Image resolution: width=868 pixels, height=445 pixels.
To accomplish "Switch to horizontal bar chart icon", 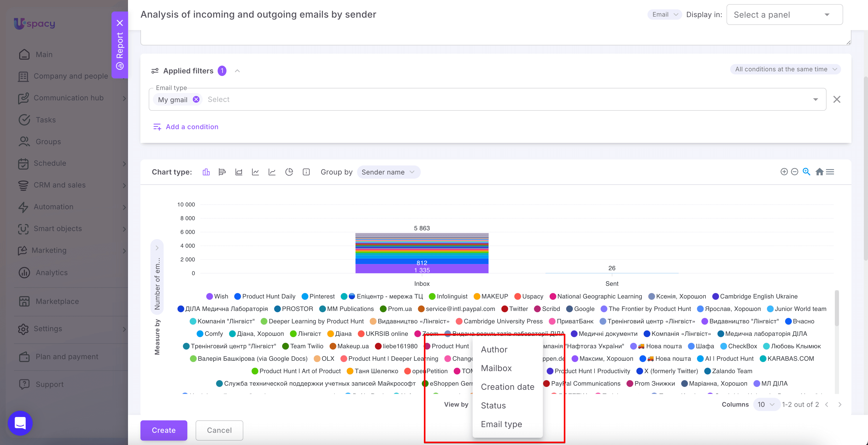I will click(222, 172).
